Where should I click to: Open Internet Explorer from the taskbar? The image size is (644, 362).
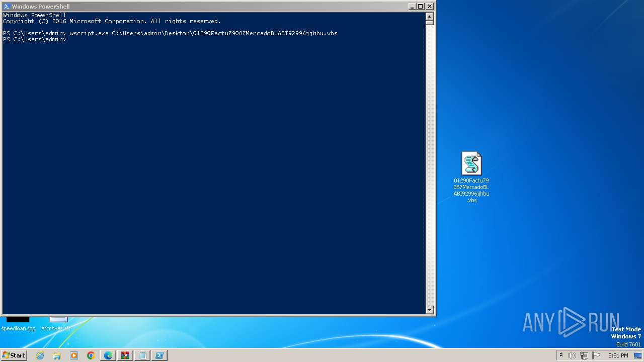pyautogui.click(x=40, y=355)
